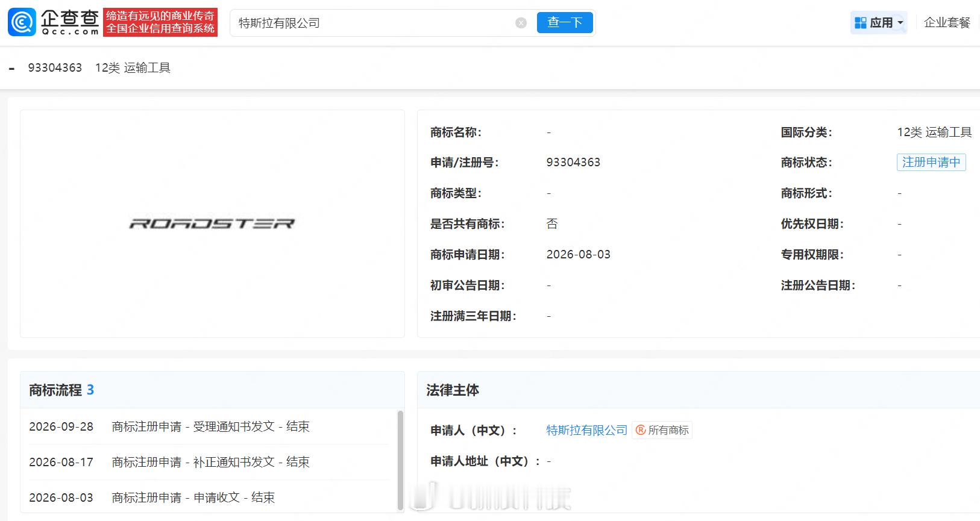The height and width of the screenshot is (521, 980).
Task: Click the 商标名称 label
Action: [456, 133]
